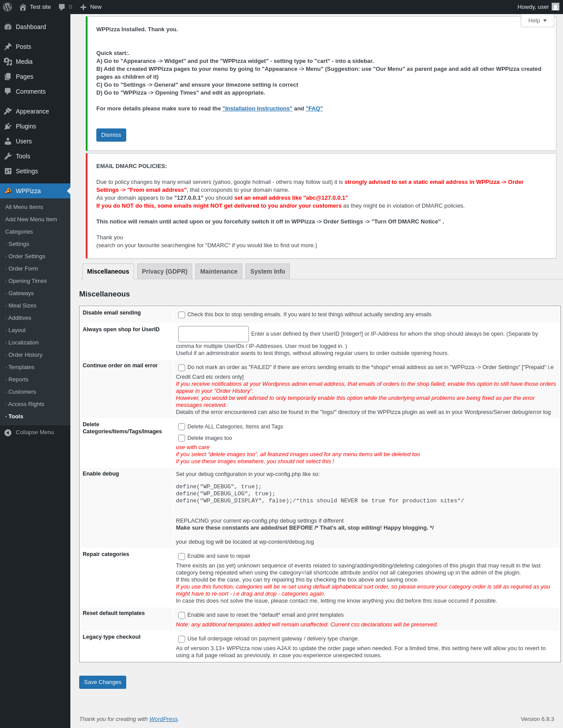Tick Enable and save to repair checkbox

[x=182, y=556]
